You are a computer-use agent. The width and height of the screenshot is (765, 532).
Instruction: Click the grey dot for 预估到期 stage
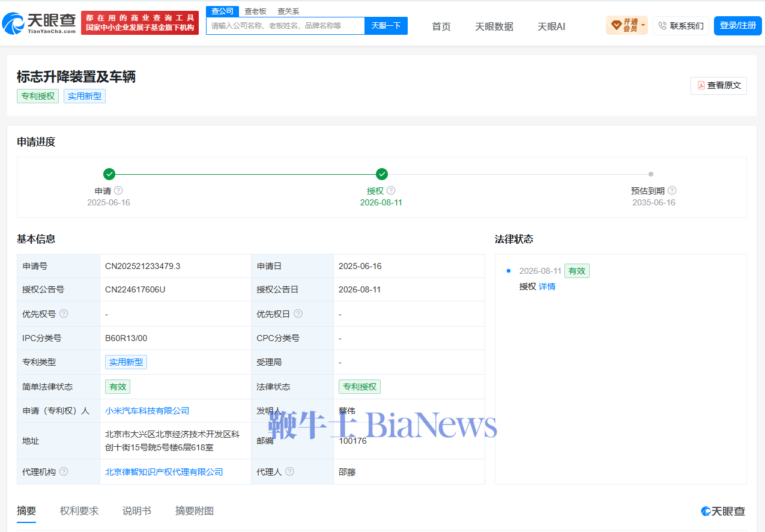[x=651, y=174]
